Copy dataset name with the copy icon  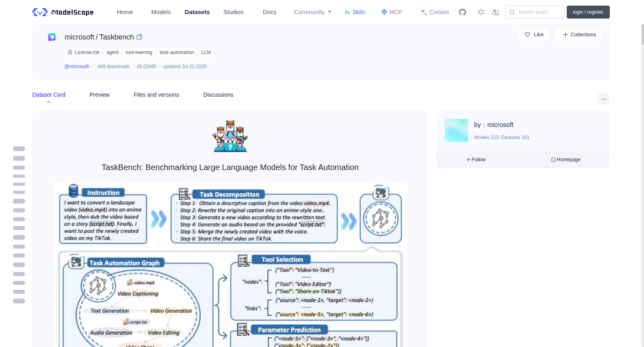pos(139,37)
